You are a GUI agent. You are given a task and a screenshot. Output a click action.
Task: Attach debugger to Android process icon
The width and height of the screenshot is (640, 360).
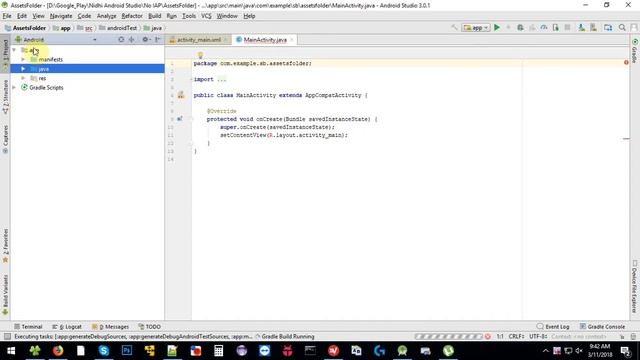pyautogui.click(x=556, y=27)
